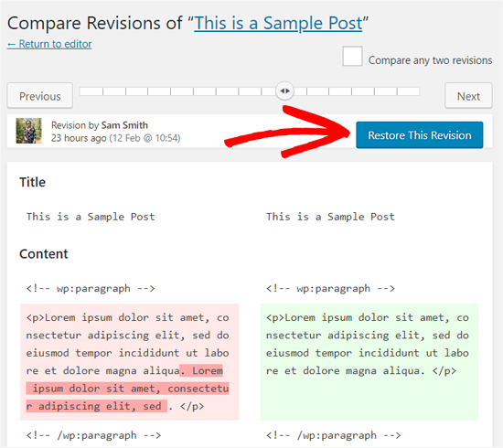This screenshot has height=448, width=503.
Task: Open the Return to editor link
Action: (49, 44)
